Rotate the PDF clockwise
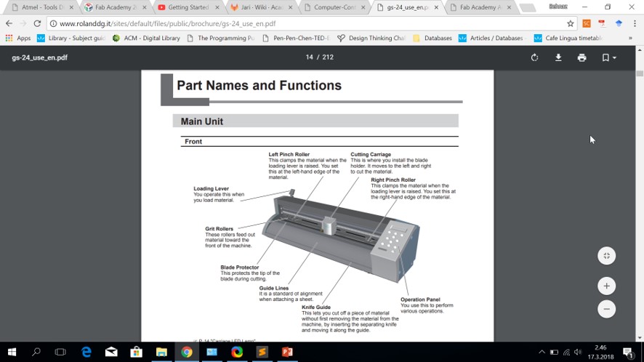The image size is (644, 362). tap(534, 57)
